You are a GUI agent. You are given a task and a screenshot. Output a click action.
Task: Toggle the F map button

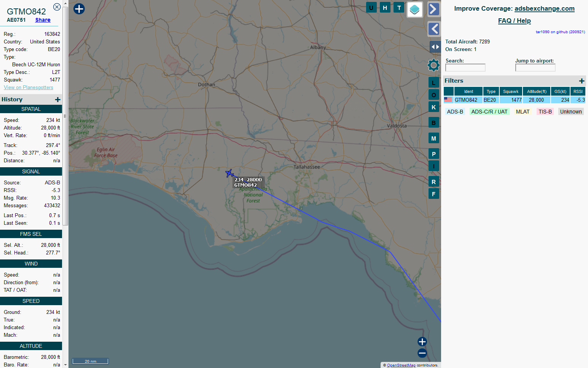pyautogui.click(x=433, y=194)
